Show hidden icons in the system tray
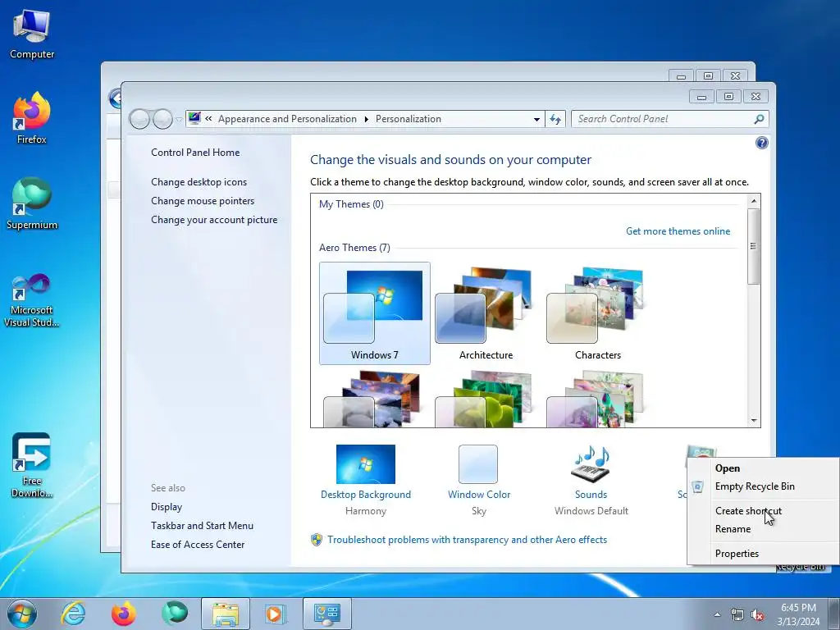This screenshot has width=840, height=630. point(717,614)
